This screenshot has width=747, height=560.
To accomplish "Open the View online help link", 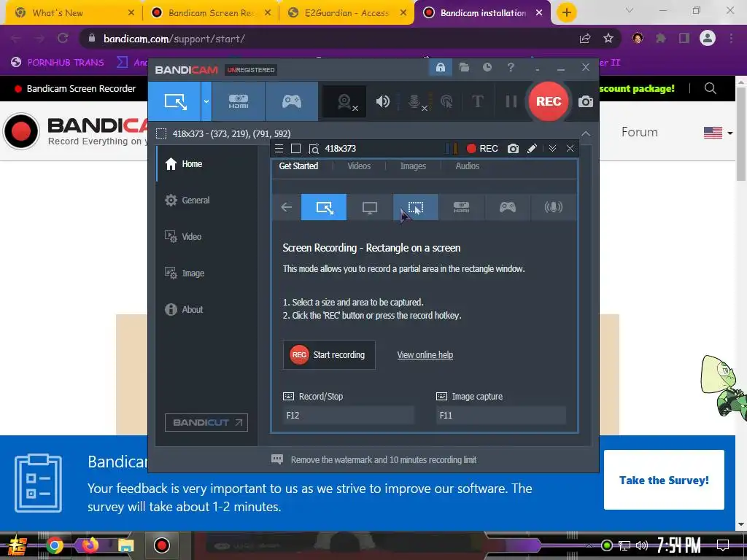I will (x=425, y=355).
